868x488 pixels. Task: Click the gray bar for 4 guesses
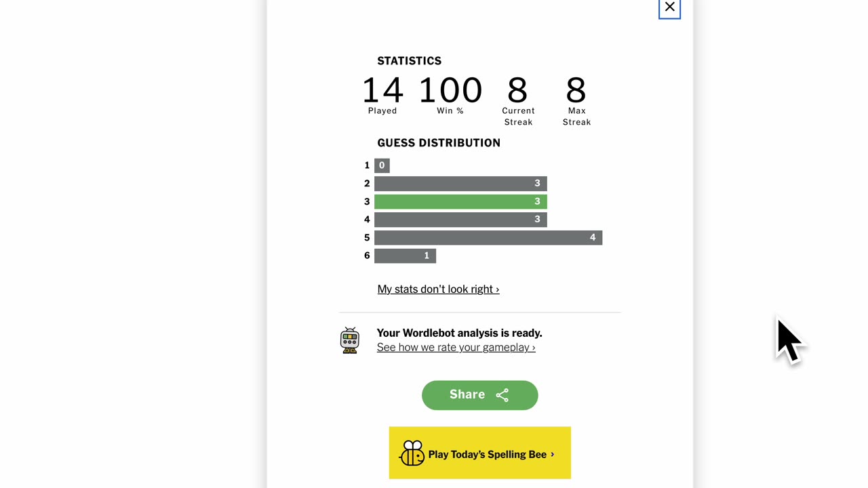[460, 219]
